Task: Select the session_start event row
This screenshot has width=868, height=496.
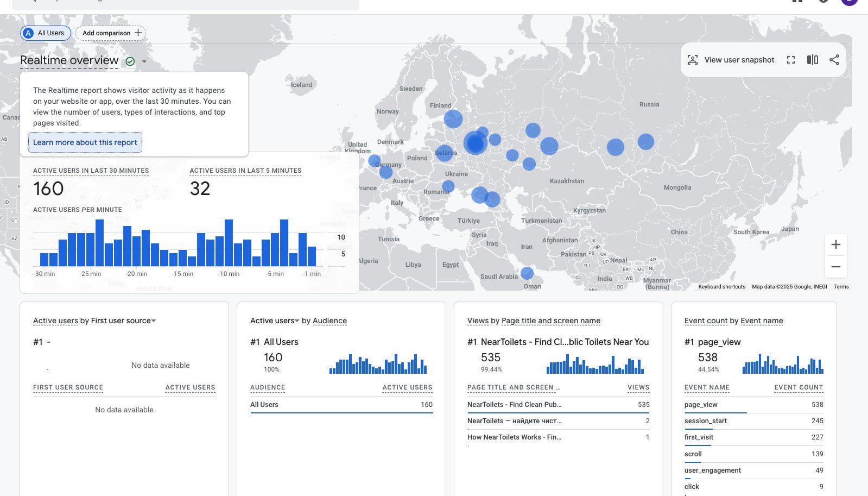Action: tap(705, 421)
